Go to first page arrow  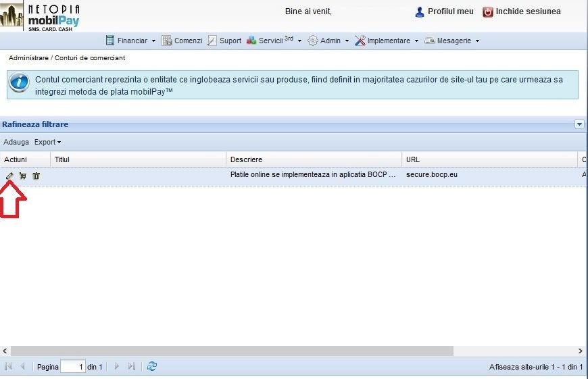(9, 366)
